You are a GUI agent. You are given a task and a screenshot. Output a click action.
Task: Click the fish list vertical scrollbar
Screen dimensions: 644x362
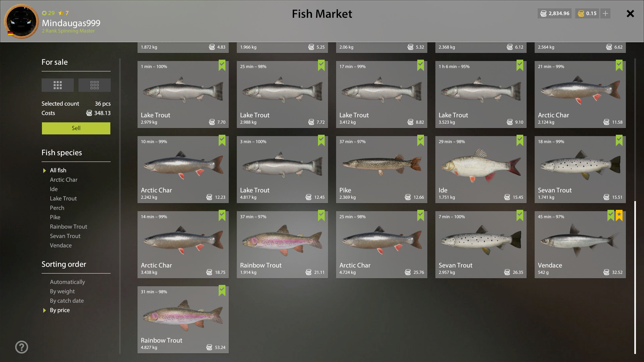coord(635,277)
